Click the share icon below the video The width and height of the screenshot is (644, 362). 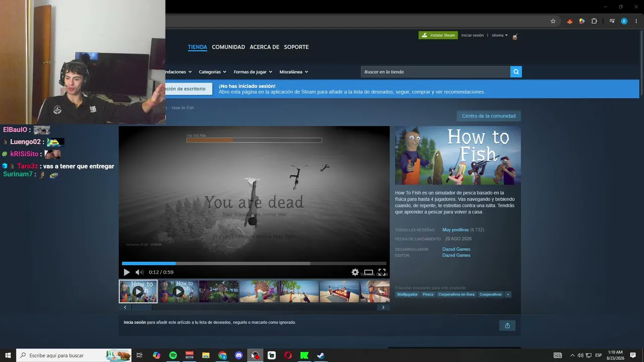(507, 325)
